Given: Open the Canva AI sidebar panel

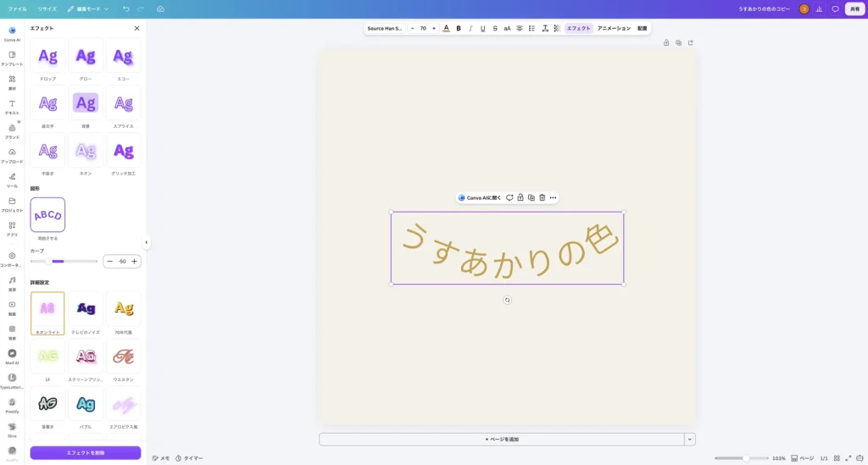Looking at the screenshot, I should 12,33.
